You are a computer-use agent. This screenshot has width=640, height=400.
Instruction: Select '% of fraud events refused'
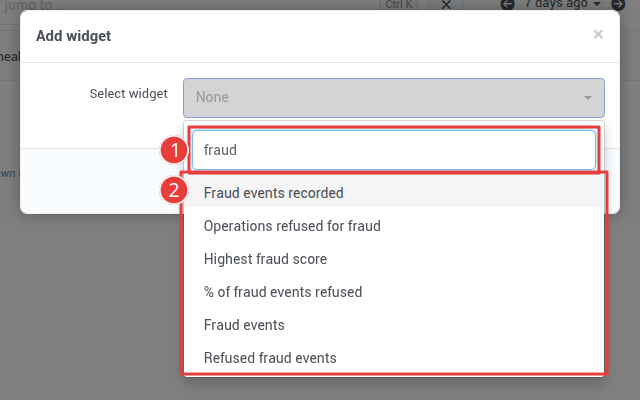pos(394,292)
